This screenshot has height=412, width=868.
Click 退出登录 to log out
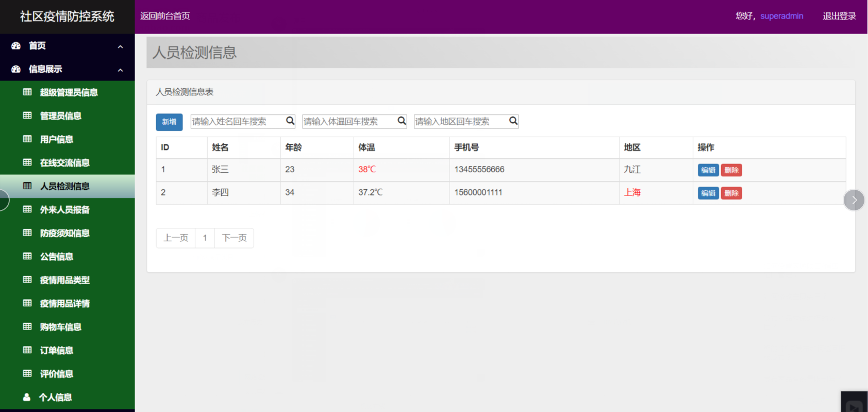coord(839,16)
